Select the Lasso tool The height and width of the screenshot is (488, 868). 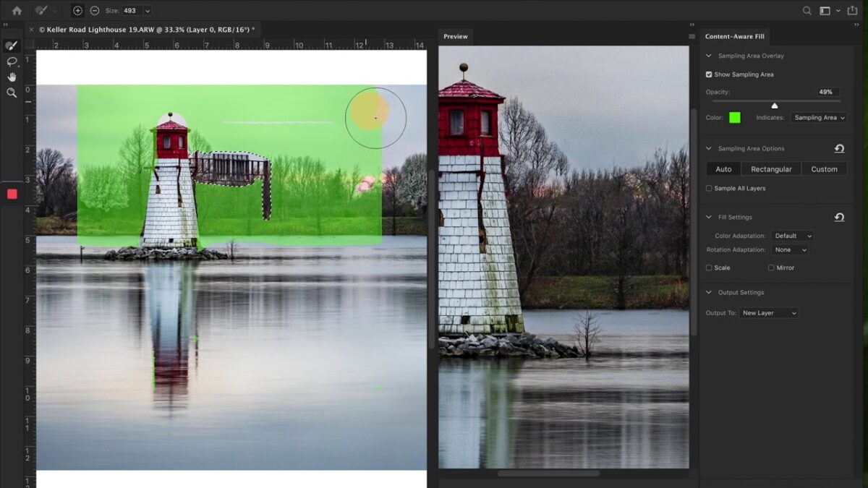(x=12, y=61)
